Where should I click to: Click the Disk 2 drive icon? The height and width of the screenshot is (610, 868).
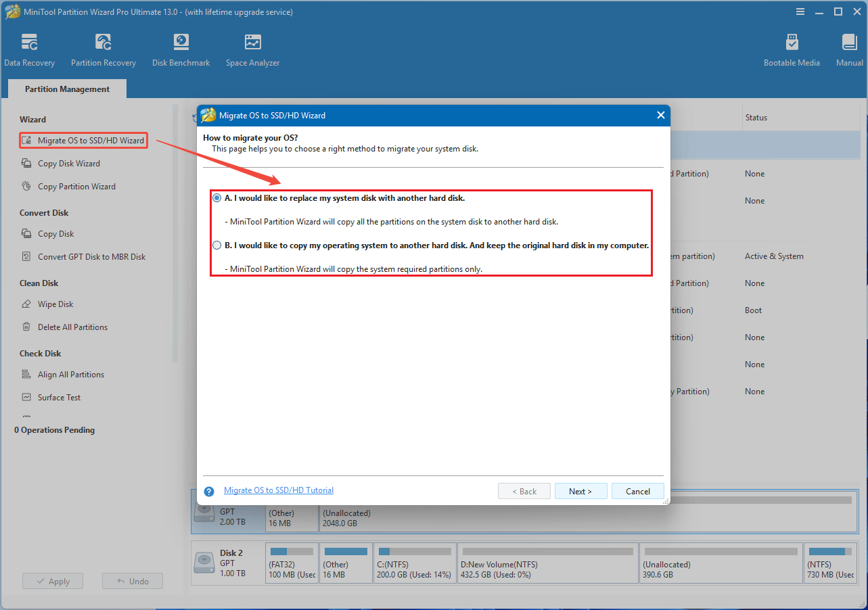[x=204, y=563]
